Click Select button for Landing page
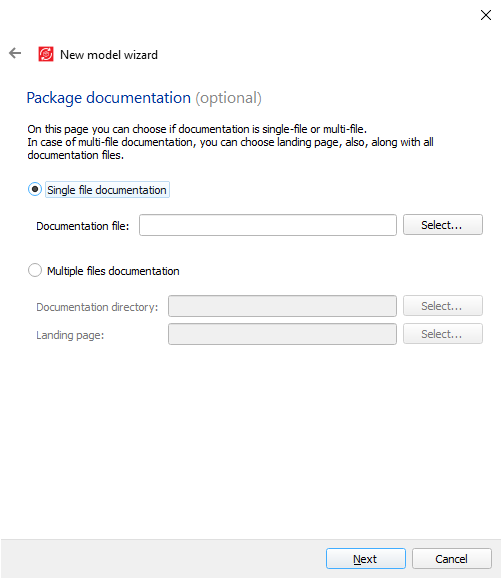The image size is (502, 579). pyautogui.click(x=443, y=333)
